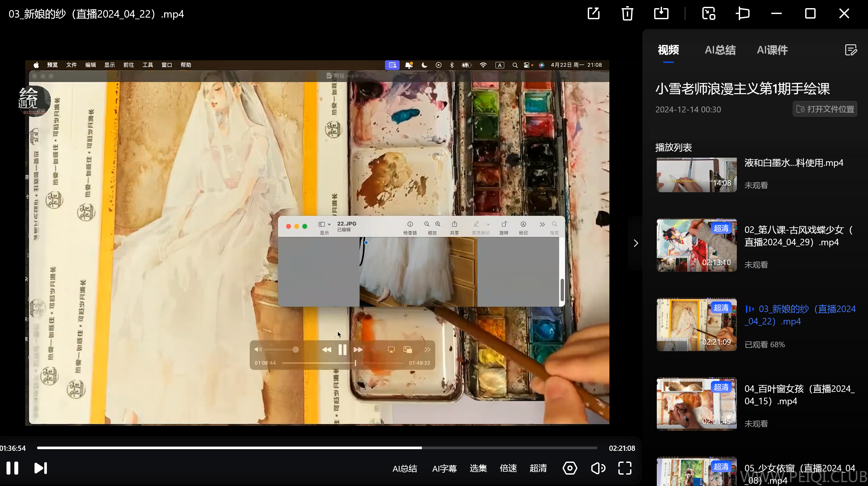This screenshot has height=486, width=868.
Task: Click the pin window icon
Action: pos(743,13)
